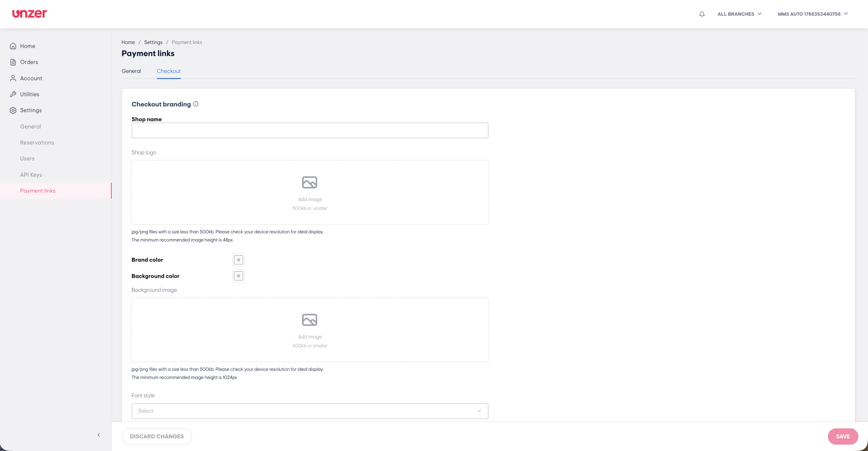Click the Settings breadcrumb link
This screenshot has width=868, height=451.
tap(153, 43)
